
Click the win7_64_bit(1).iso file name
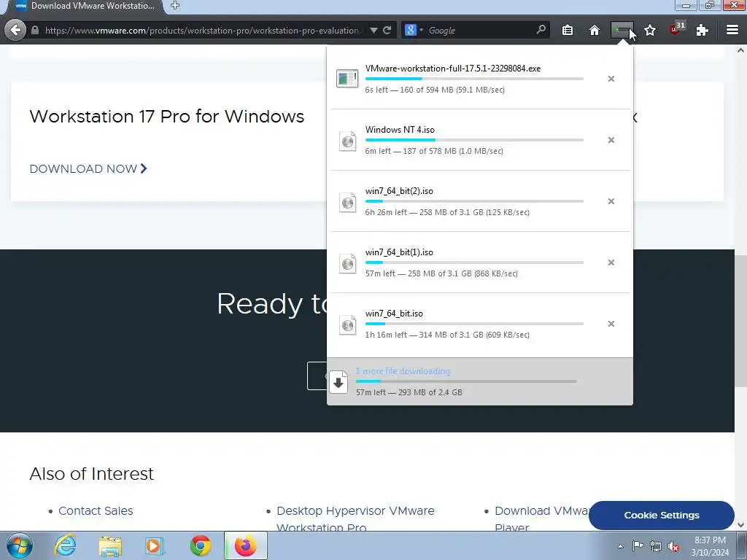399,252
